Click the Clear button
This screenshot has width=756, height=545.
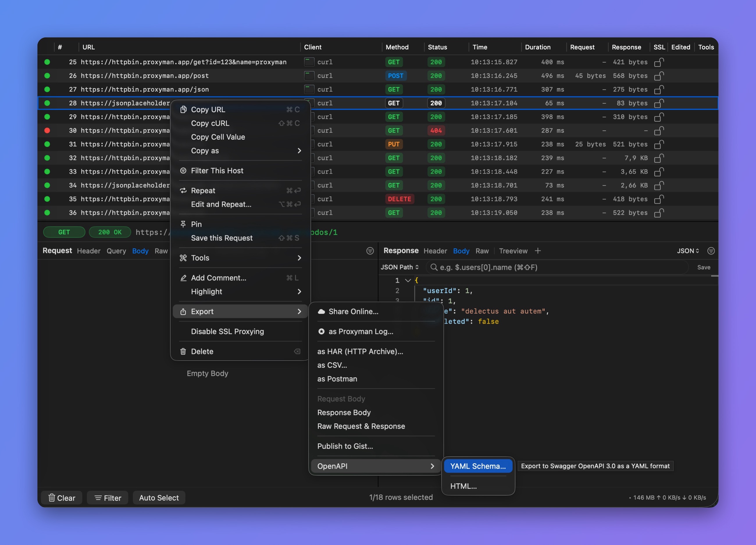(x=62, y=498)
